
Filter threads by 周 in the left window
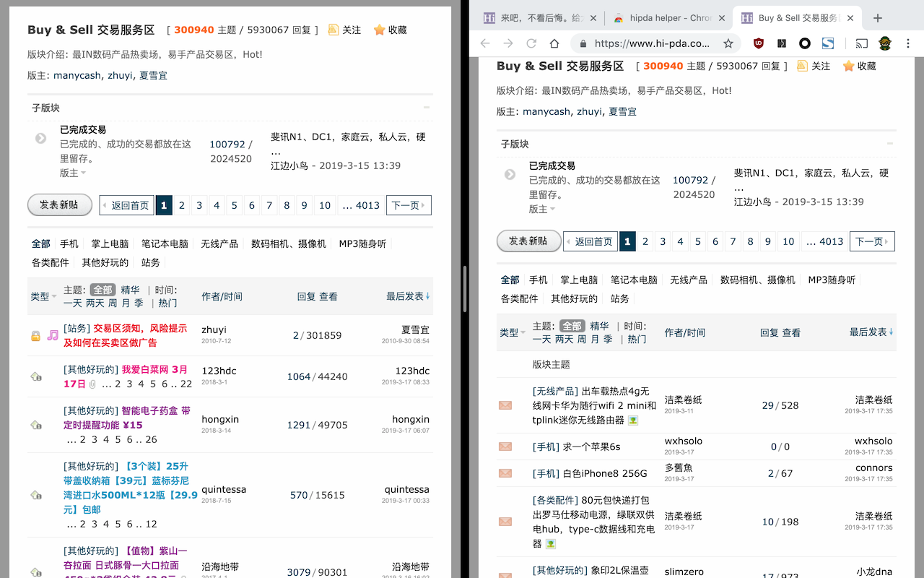113,303
